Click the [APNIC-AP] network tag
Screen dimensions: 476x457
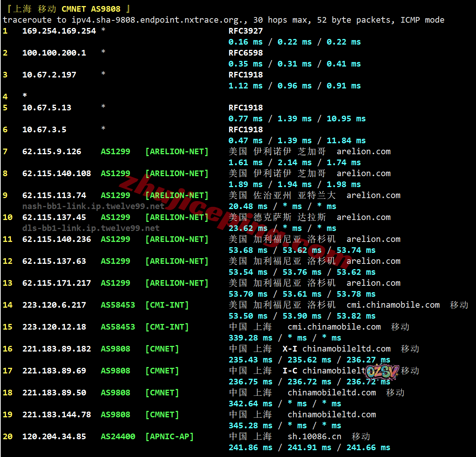click(x=170, y=437)
